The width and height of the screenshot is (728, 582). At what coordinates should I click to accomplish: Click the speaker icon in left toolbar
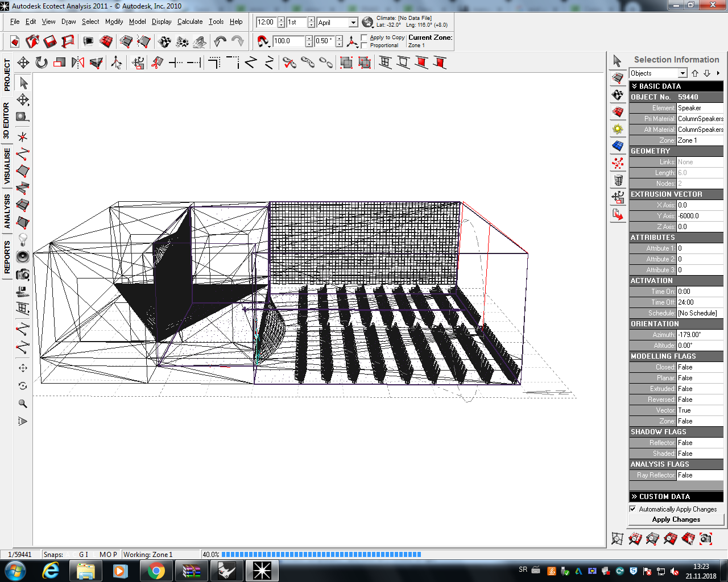[x=23, y=256]
